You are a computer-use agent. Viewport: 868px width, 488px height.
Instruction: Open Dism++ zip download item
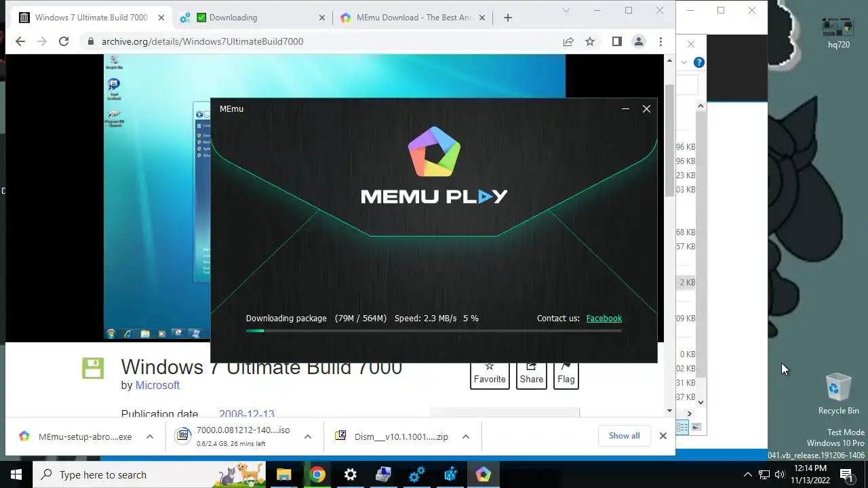coord(391,436)
